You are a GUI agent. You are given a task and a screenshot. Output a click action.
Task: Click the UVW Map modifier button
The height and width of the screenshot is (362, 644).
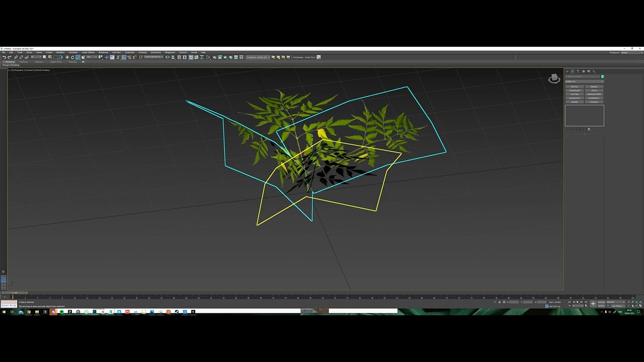[x=575, y=94]
